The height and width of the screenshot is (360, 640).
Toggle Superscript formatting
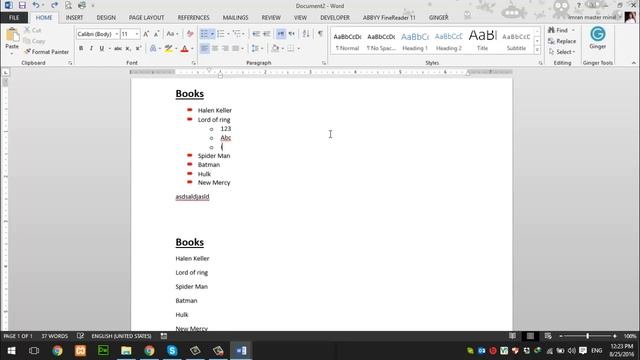pos(138,49)
